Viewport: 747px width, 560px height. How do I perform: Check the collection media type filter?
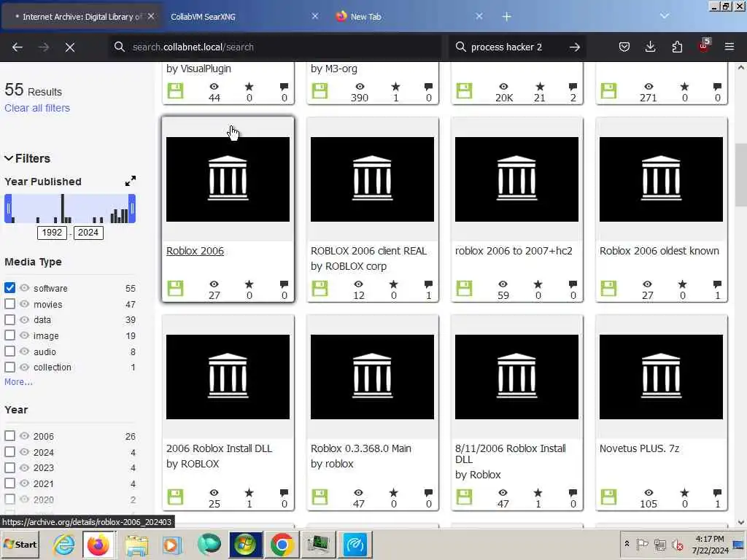click(x=9, y=367)
